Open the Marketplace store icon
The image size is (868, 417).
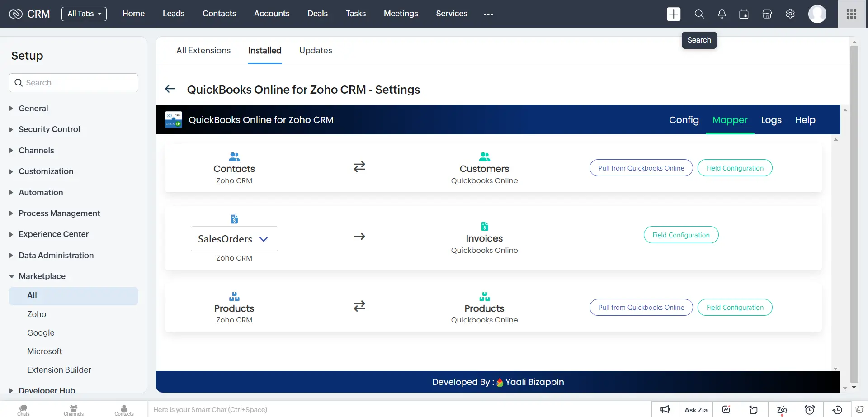[767, 14]
